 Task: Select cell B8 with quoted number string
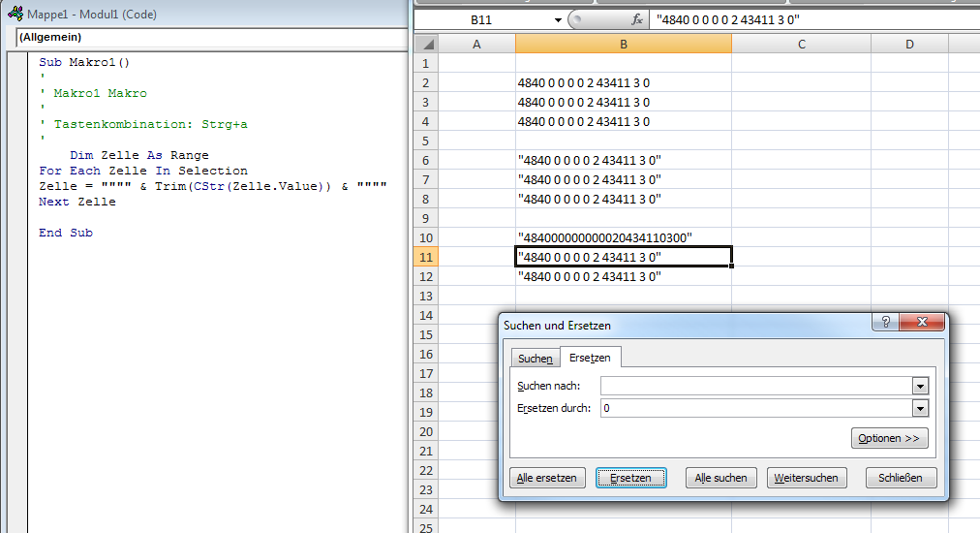(x=623, y=199)
